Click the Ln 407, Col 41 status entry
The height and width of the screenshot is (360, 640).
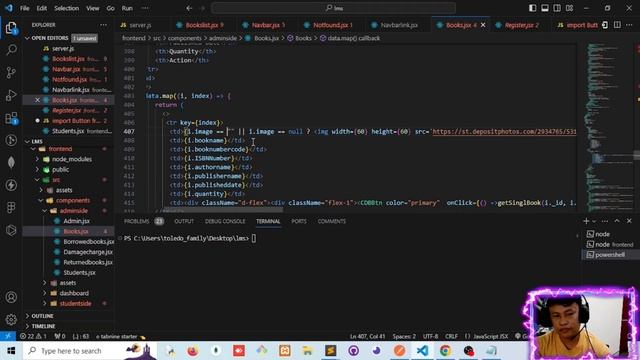click(367, 336)
